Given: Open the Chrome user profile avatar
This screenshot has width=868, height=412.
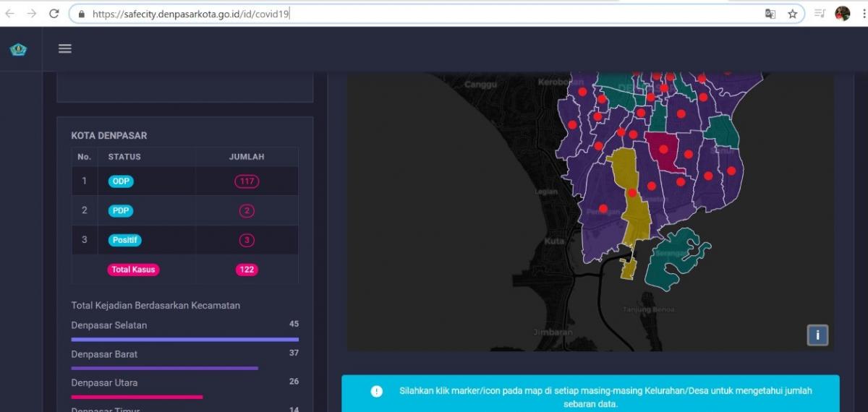Looking at the screenshot, I should point(842,14).
